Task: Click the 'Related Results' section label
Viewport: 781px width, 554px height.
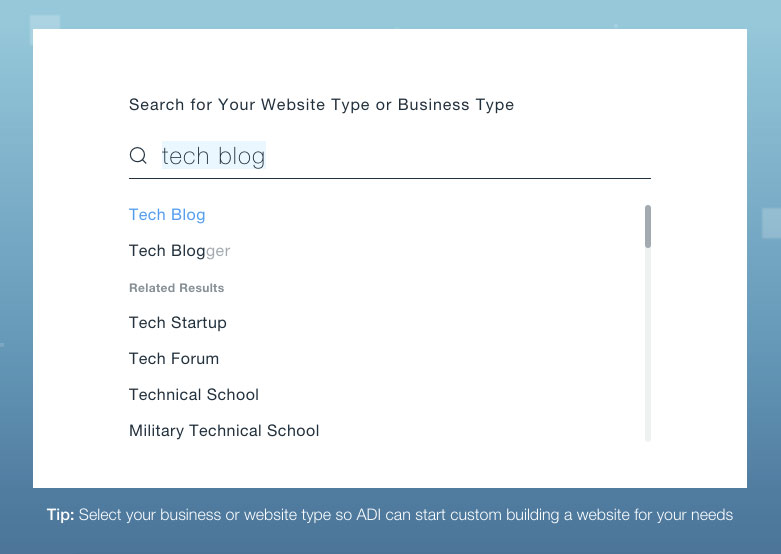Action: pos(176,288)
